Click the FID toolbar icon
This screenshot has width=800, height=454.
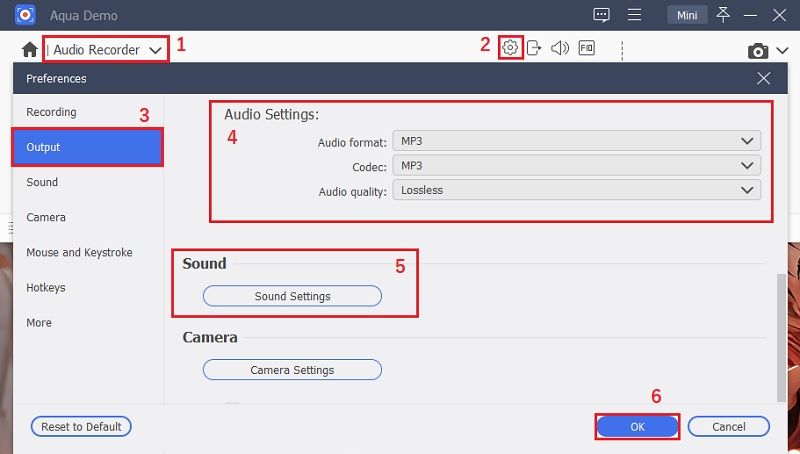click(587, 48)
